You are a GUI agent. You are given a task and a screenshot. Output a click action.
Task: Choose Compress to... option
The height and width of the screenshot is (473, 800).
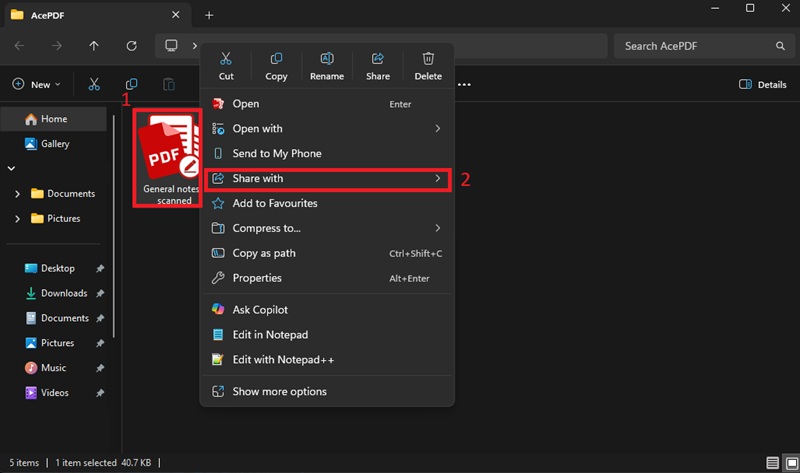coord(327,228)
